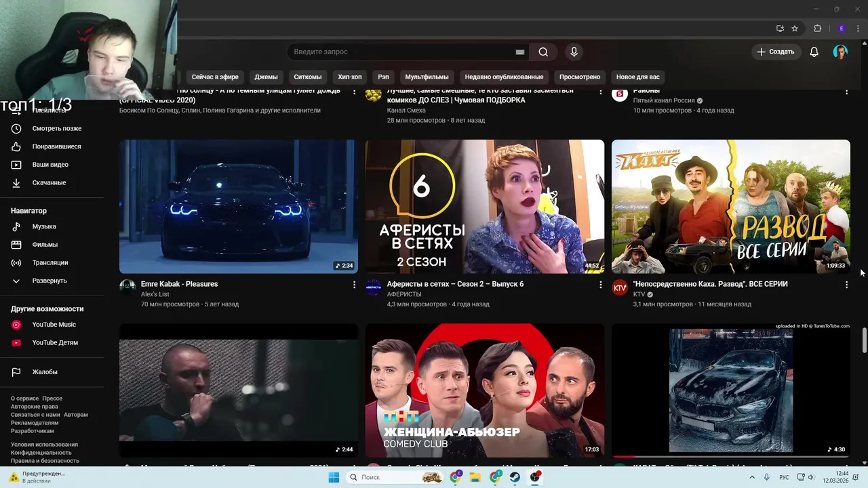The image size is (868, 488).
Task: Select the Джемы filter chip
Action: pyautogui.click(x=266, y=77)
